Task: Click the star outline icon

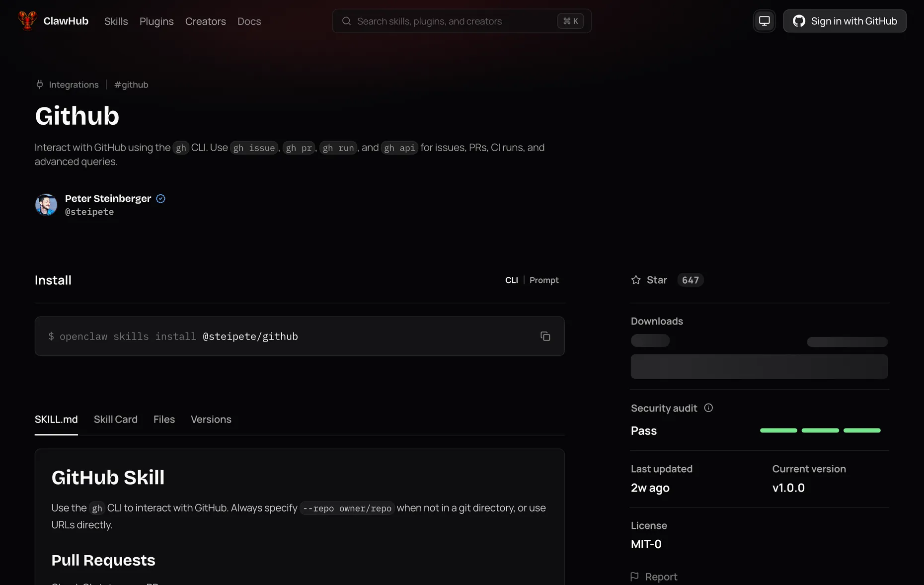Action: [x=636, y=280]
